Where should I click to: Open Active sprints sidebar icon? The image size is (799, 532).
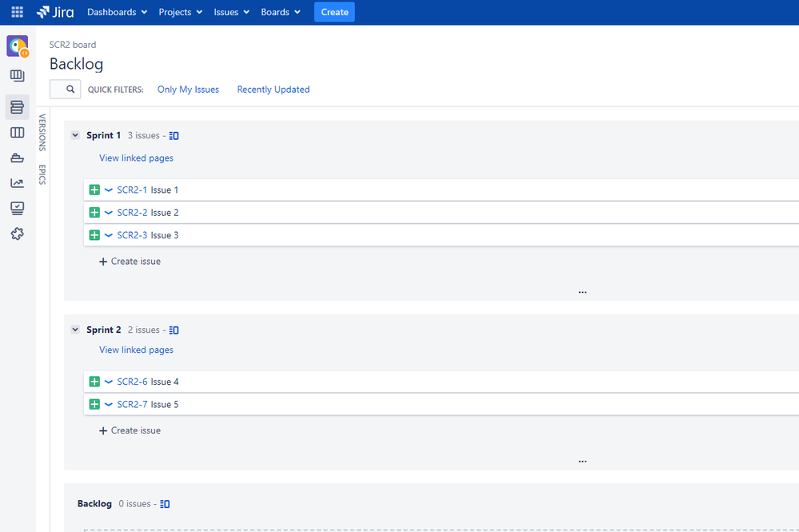pos(18,133)
